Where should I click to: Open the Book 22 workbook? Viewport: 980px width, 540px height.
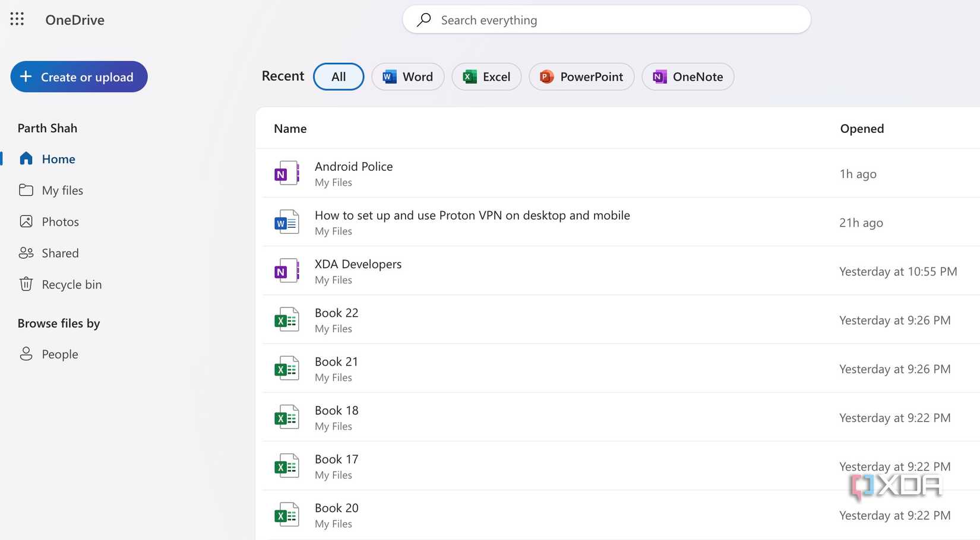tap(336, 313)
